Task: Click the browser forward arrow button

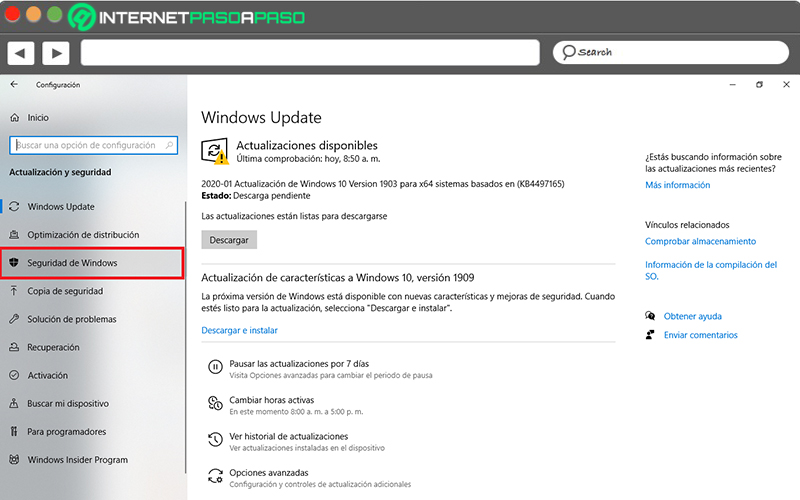Action: click(x=55, y=52)
